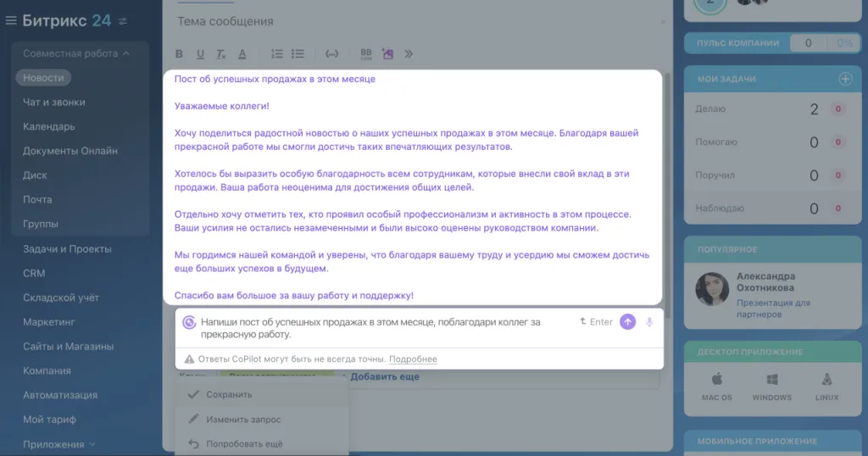The image size is (868, 456).
Task: Select Изменить запрос menu option
Action: [x=243, y=419]
